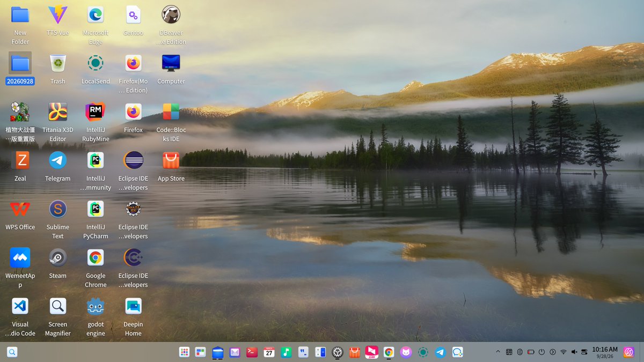Open the keyboard layout tray icon

point(509,352)
